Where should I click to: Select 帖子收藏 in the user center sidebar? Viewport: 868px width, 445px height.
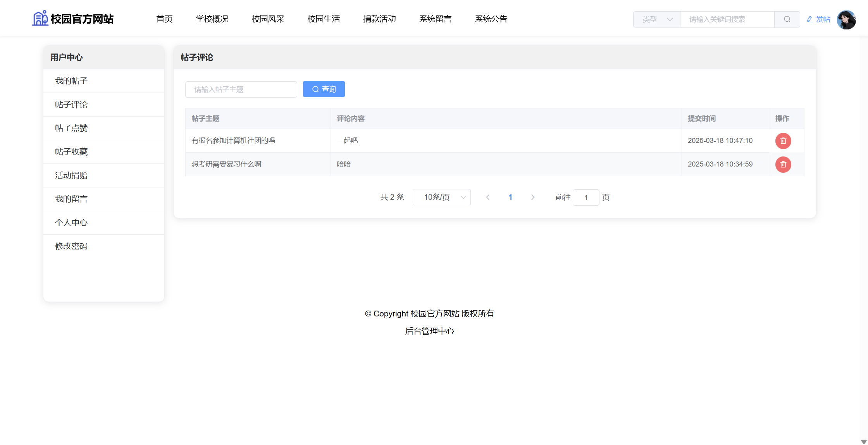[71, 152]
